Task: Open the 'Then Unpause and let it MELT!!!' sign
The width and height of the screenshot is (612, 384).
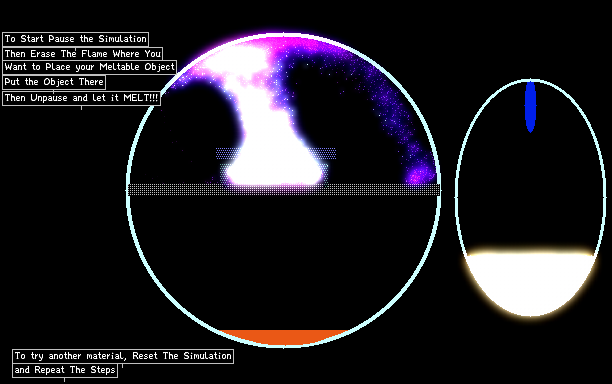Action: click(x=81, y=98)
